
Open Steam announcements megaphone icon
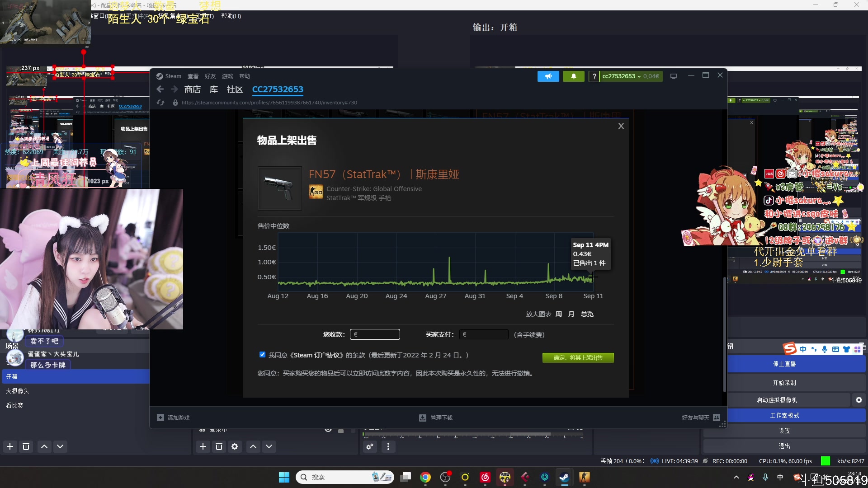click(x=548, y=76)
